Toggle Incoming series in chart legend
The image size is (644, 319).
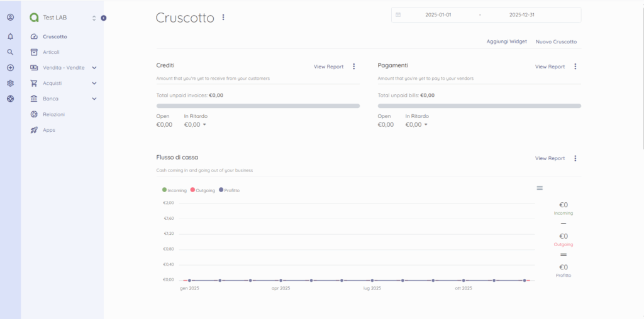(174, 190)
